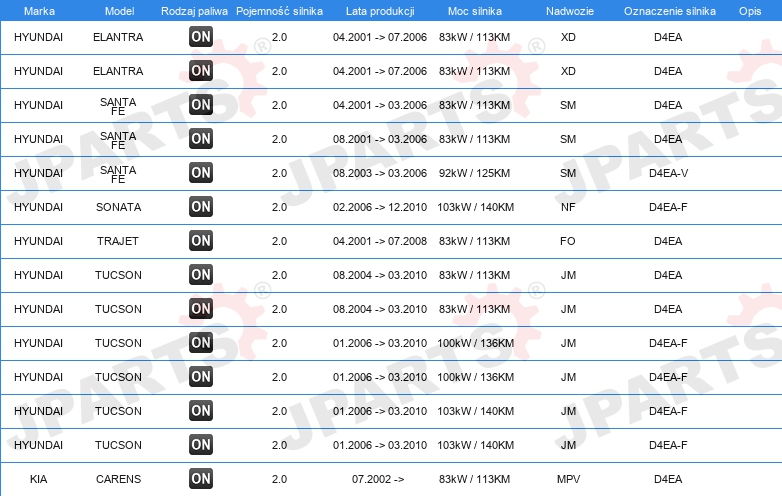782x496 pixels.
Task: Select the Marka column header
Action: (x=39, y=11)
